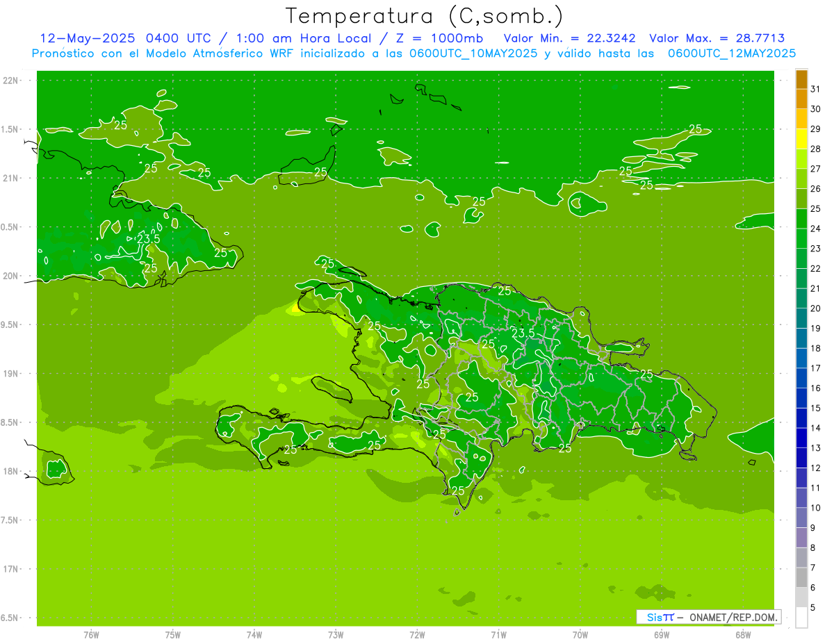Select 'Valor Min. = 22.3242' in the header
Image resolution: width=834 pixels, height=644 pixels.
[569, 38]
